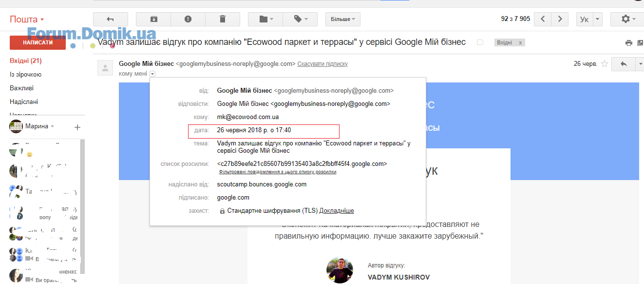Open the Labels tag dropdown
Viewport: 644px width, 284px height.
click(x=300, y=19)
